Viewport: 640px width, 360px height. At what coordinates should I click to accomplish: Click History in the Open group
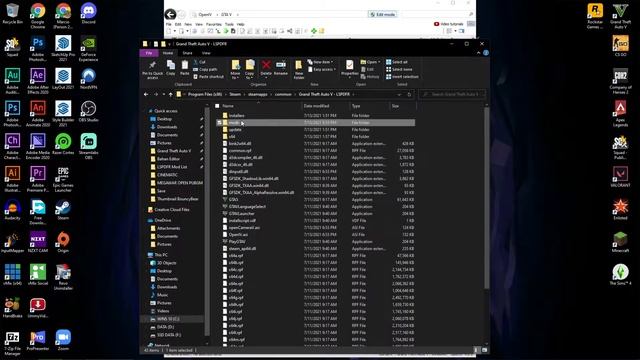[x=370, y=77]
